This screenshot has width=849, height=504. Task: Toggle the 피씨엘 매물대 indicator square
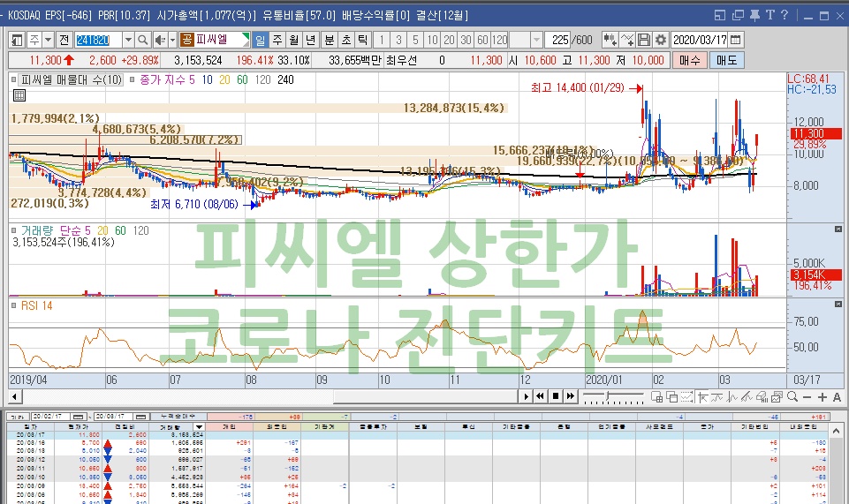(x=13, y=80)
